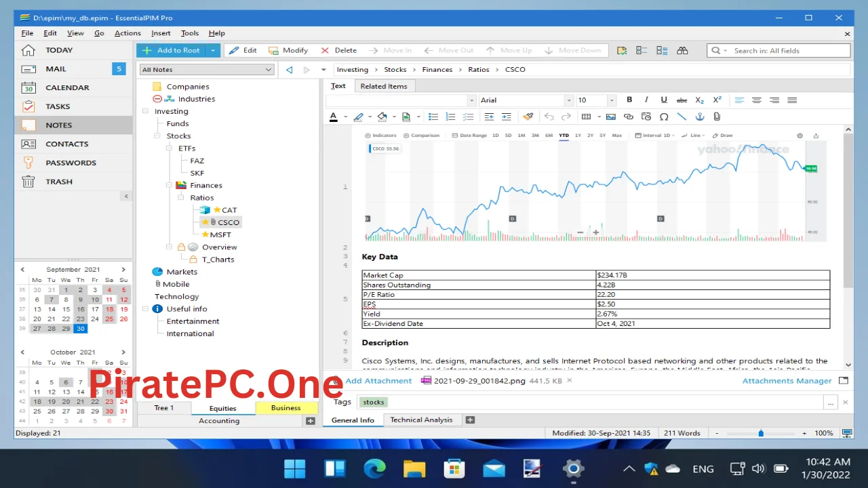Open the Tools menu
Screen dimensions: 868x488
click(x=190, y=33)
